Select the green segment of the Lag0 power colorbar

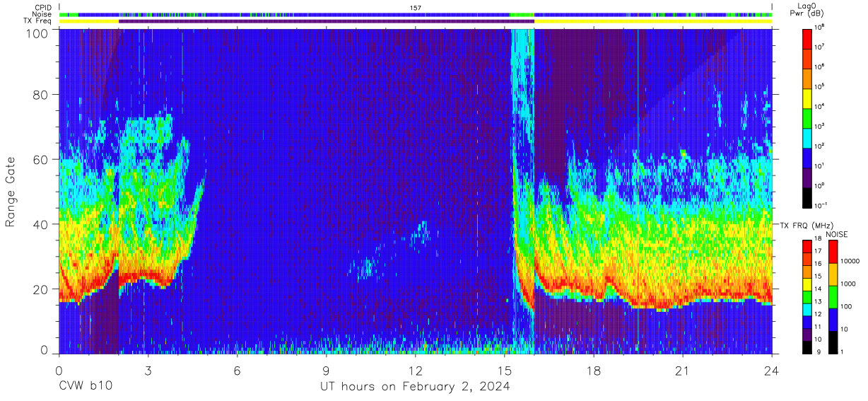[x=808, y=117]
